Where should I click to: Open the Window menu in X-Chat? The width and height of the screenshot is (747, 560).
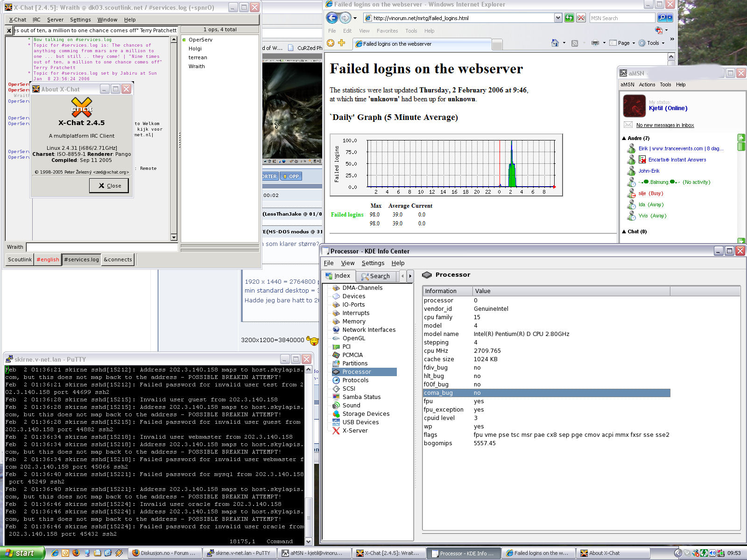[x=107, y=20]
